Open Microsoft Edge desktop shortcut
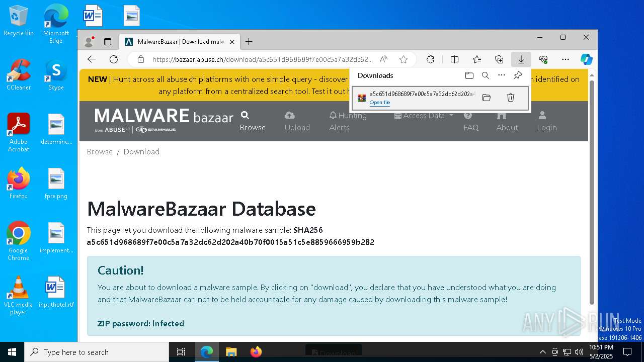644x362 pixels. pos(56,24)
